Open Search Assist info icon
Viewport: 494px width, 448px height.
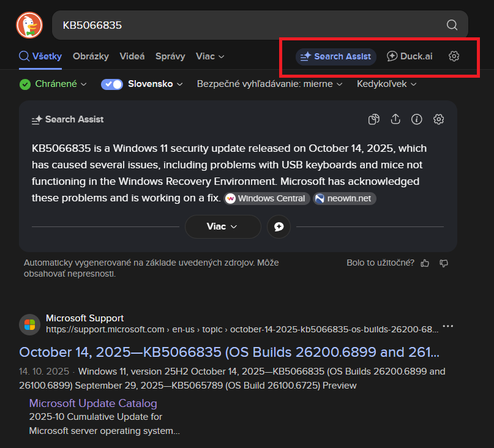tap(417, 119)
